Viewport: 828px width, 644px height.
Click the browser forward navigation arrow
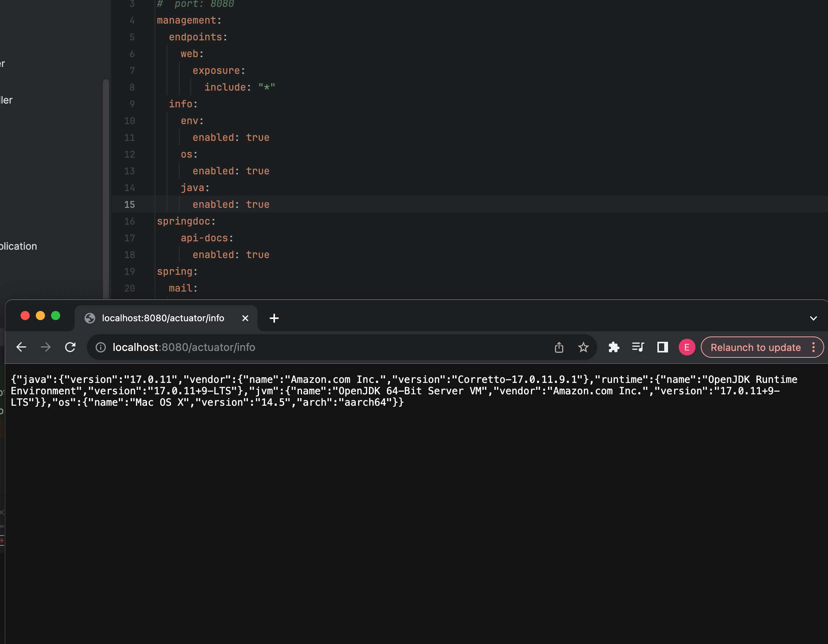point(46,347)
